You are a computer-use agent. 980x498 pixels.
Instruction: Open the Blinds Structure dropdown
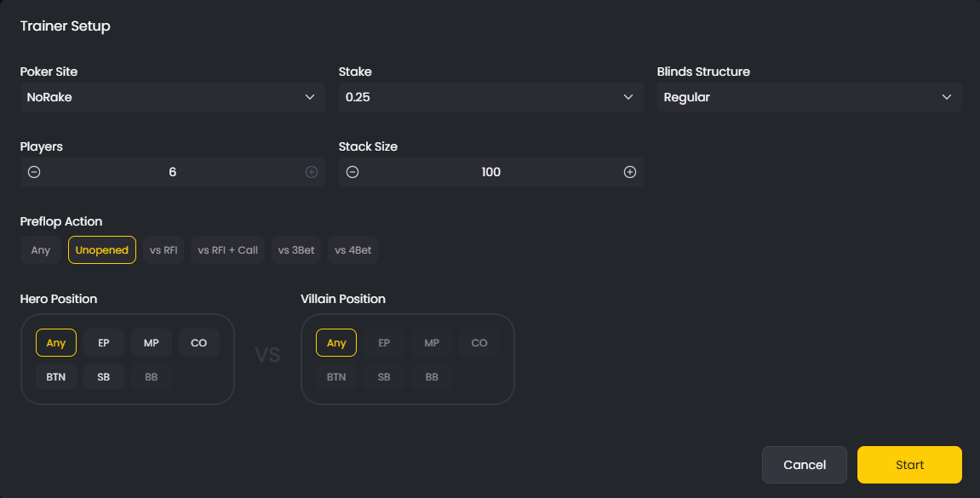(809, 96)
